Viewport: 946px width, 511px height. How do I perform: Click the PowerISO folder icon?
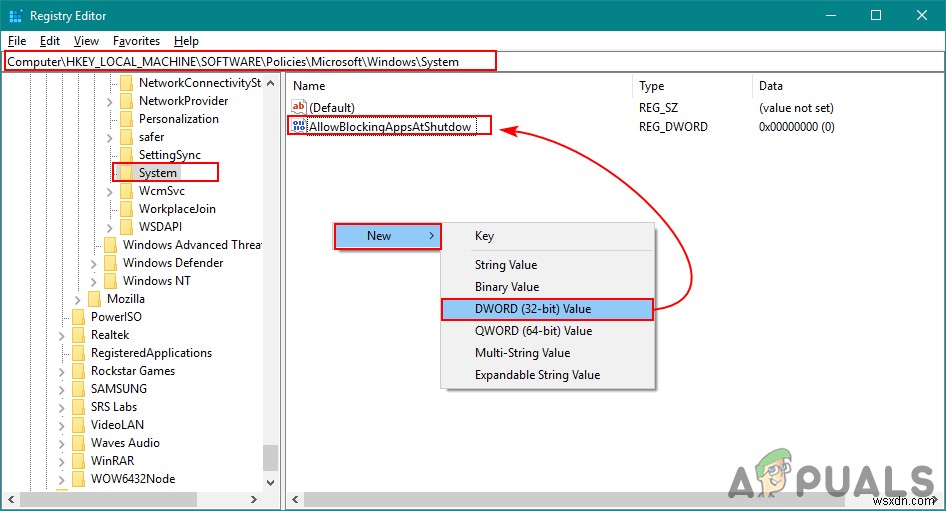[78, 317]
